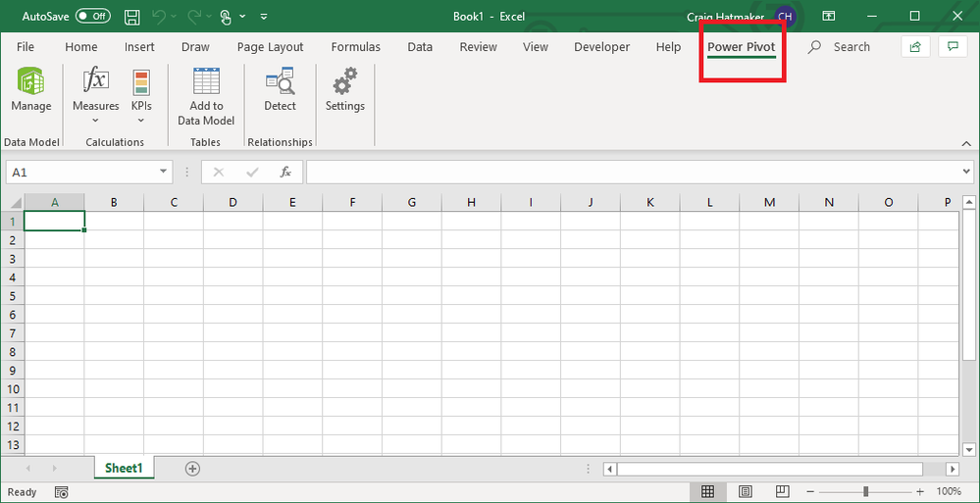Click vertical scrollbar up arrow
980x503 pixels.
pyautogui.click(x=969, y=201)
